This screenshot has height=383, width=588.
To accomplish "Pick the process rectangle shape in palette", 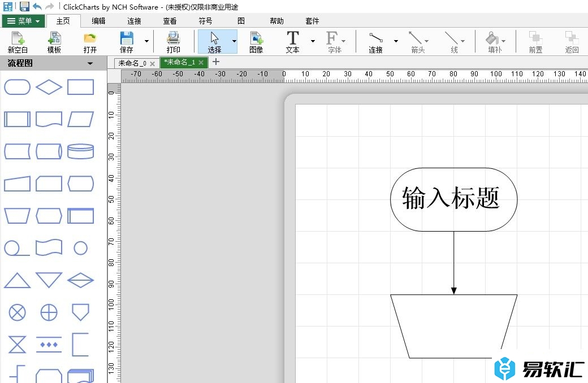I will (x=81, y=87).
